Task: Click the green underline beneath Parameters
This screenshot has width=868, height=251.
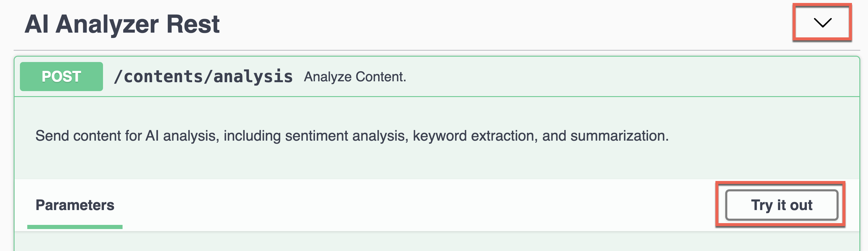Action: point(75,227)
